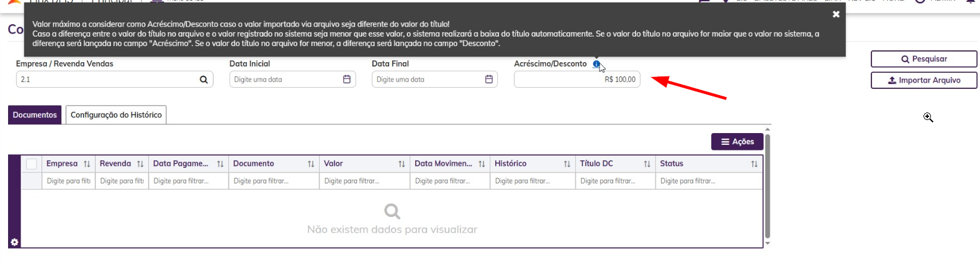The height and width of the screenshot is (263, 980).
Task: Switch to the Documentos tab
Action: point(35,115)
